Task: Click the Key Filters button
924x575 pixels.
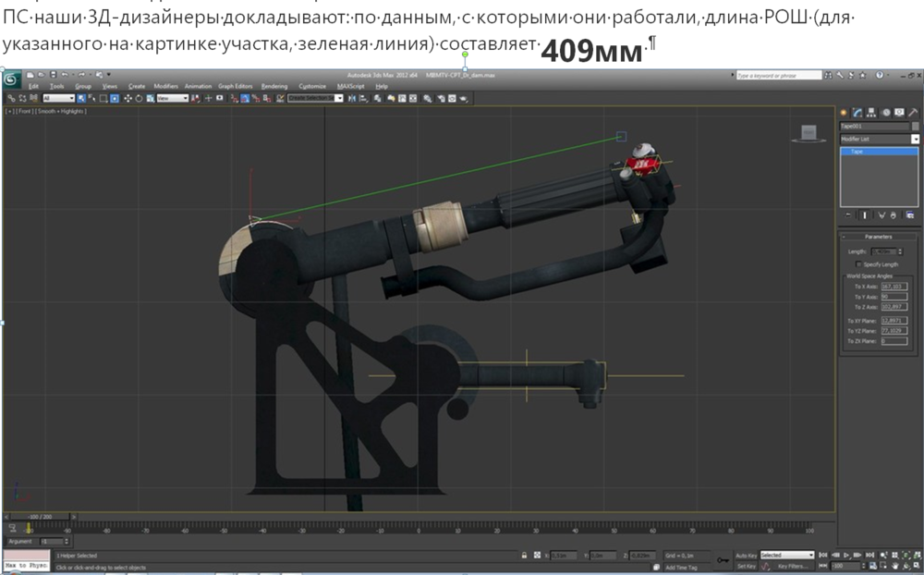Action: click(795, 566)
